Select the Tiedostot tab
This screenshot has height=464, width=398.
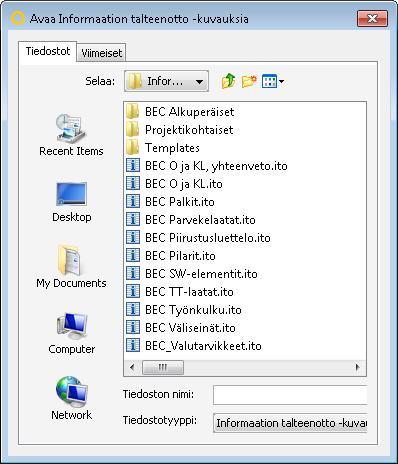48,51
